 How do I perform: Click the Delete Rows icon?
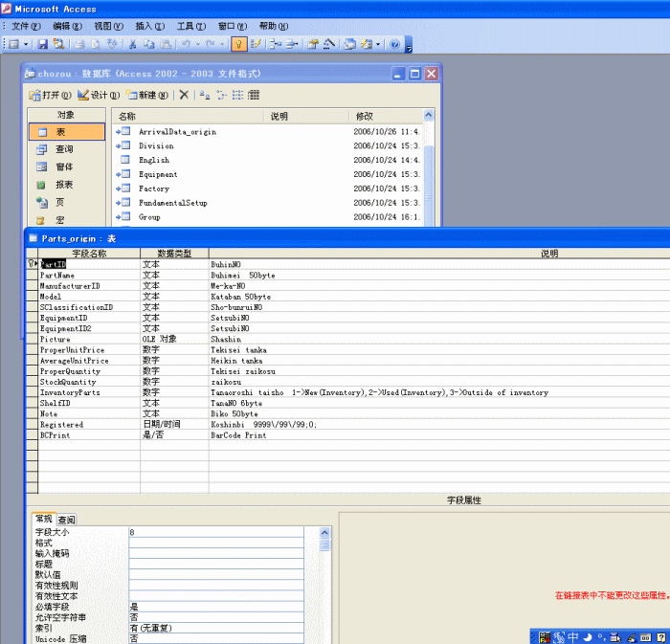pos(292,44)
